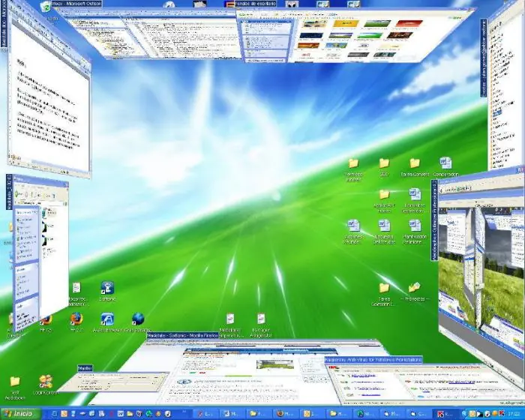Click the Kaspersky Anti-Virus window title bar
The height and width of the screenshot is (420, 525).
(373, 360)
